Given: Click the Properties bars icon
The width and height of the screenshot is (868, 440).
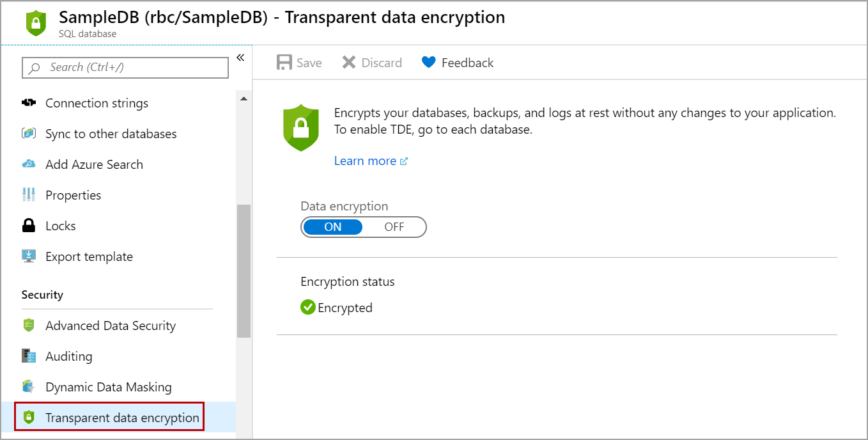Looking at the screenshot, I should [28, 195].
